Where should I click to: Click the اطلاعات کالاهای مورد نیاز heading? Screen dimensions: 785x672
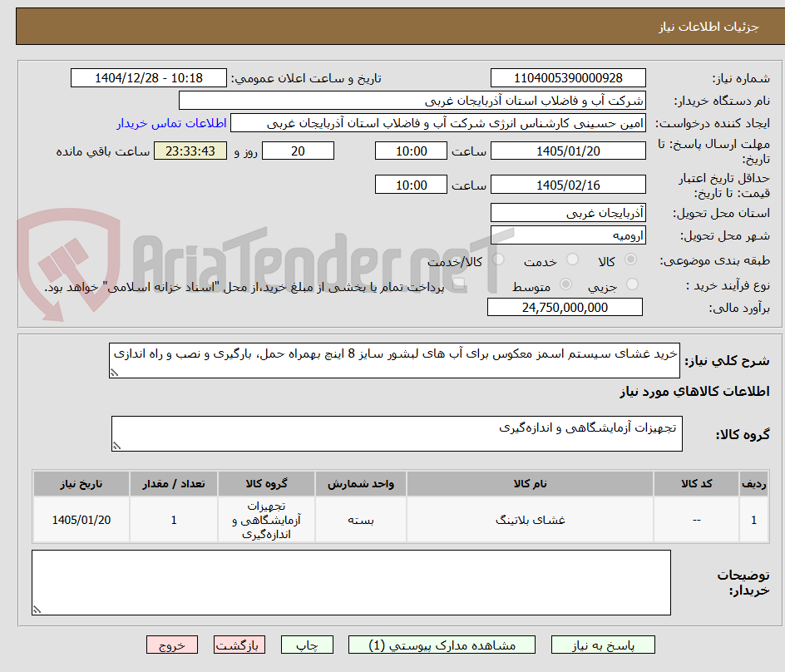(x=695, y=391)
